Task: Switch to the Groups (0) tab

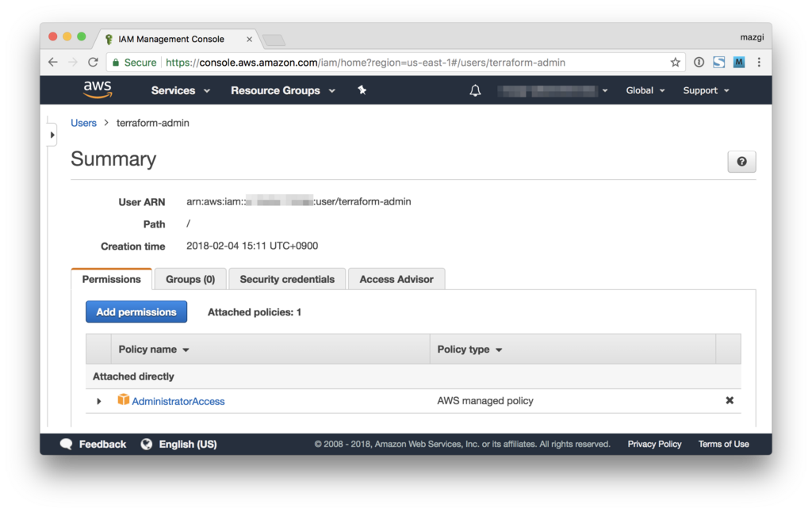Action: click(x=190, y=279)
